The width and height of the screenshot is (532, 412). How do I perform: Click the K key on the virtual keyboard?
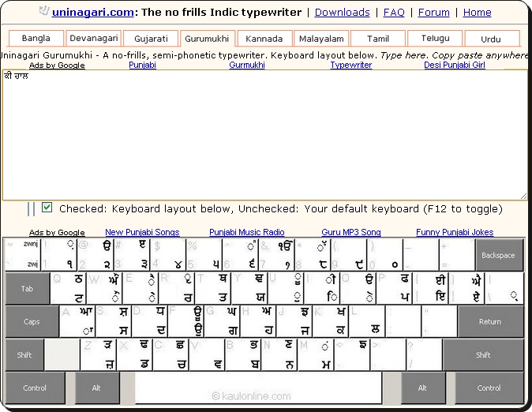(x=332, y=321)
